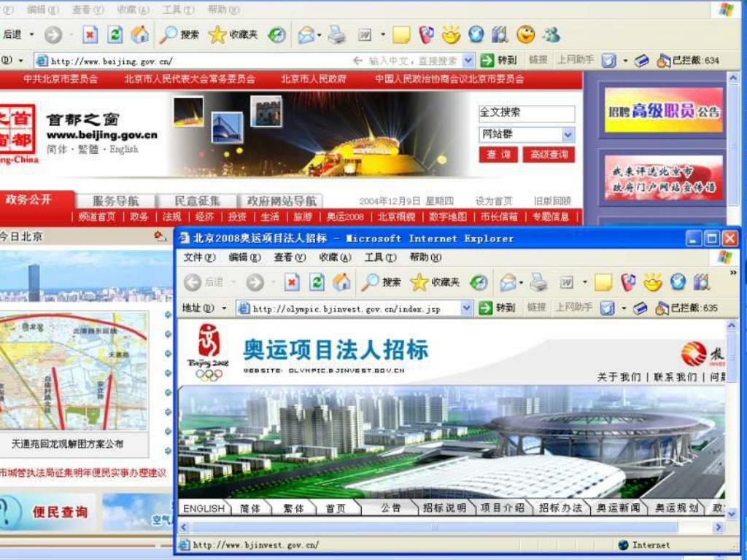Print the Olympic bidding page
Viewport: 747px width, 560px height.
tap(539, 283)
